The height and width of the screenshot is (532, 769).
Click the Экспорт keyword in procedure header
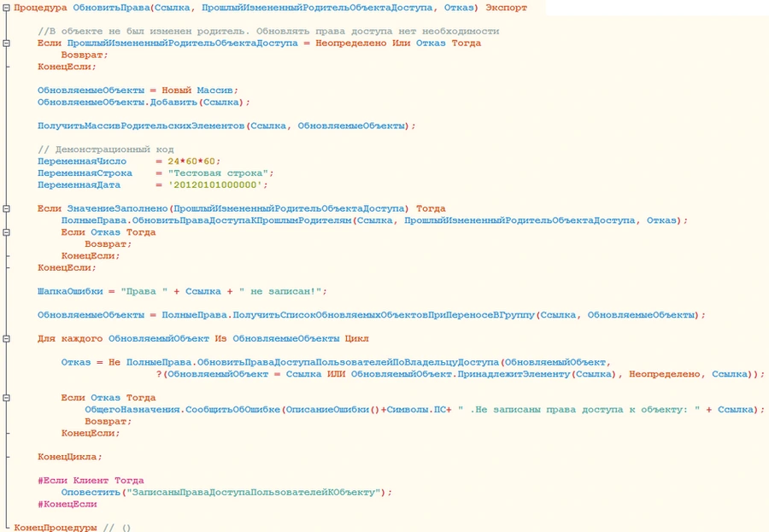(x=504, y=8)
